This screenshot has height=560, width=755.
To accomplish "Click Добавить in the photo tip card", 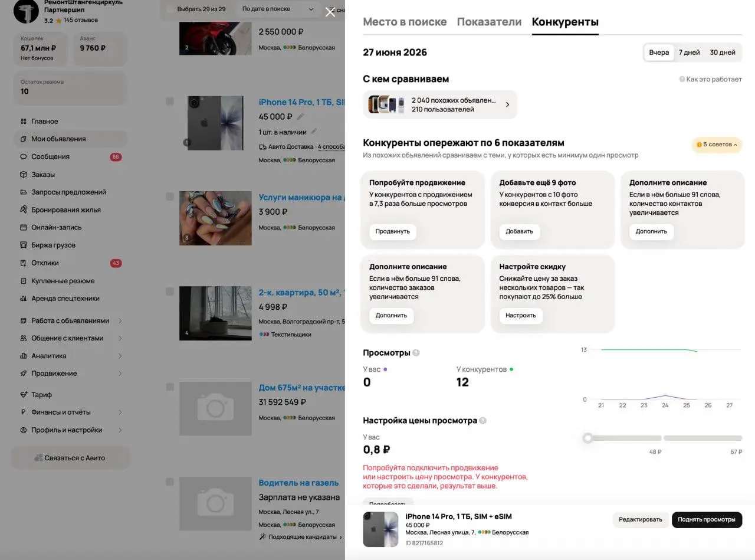I will [520, 231].
